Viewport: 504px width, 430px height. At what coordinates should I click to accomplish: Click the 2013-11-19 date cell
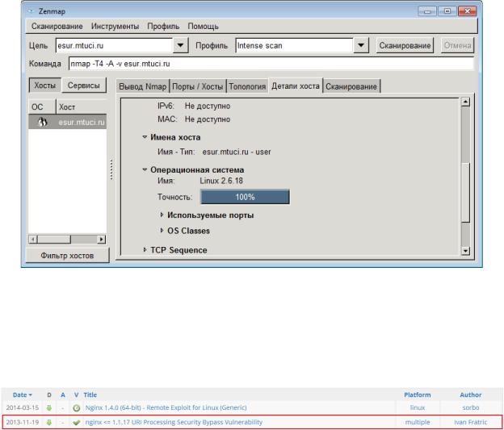click(22, 422)
